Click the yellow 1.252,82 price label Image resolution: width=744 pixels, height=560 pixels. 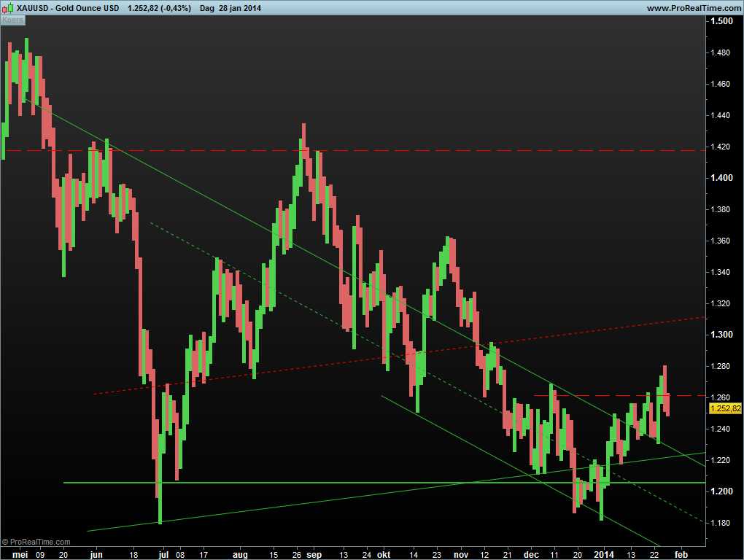click(x=724, y=408)
